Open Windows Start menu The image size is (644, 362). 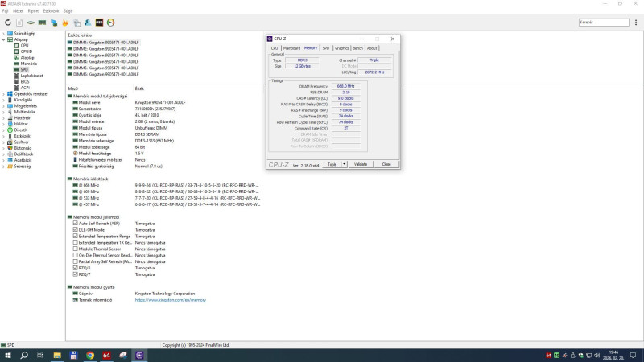click(x=8, y=355)
